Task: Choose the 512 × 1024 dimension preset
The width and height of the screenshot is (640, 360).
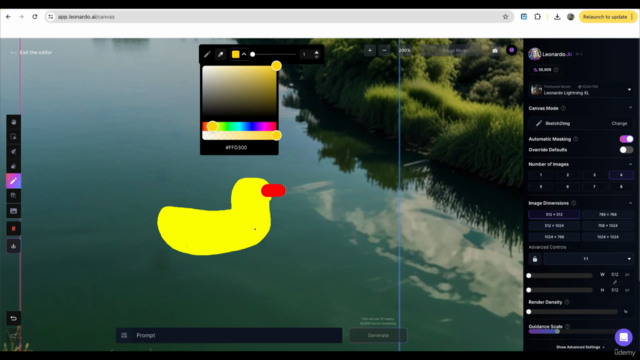Action: (x=554, y=225)
